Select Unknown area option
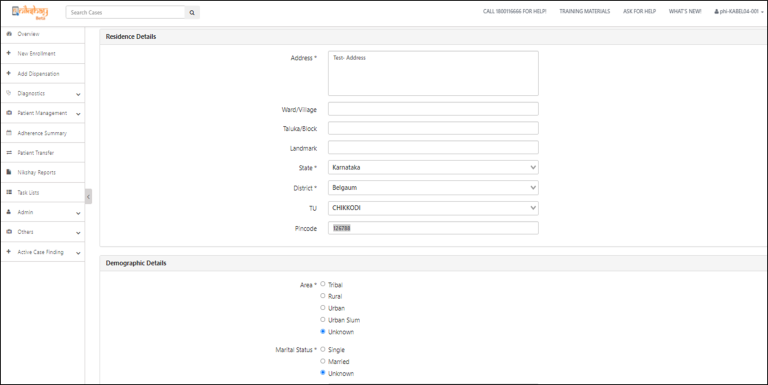The width and height of the screenshot is (768, 385). click(323, 332)
